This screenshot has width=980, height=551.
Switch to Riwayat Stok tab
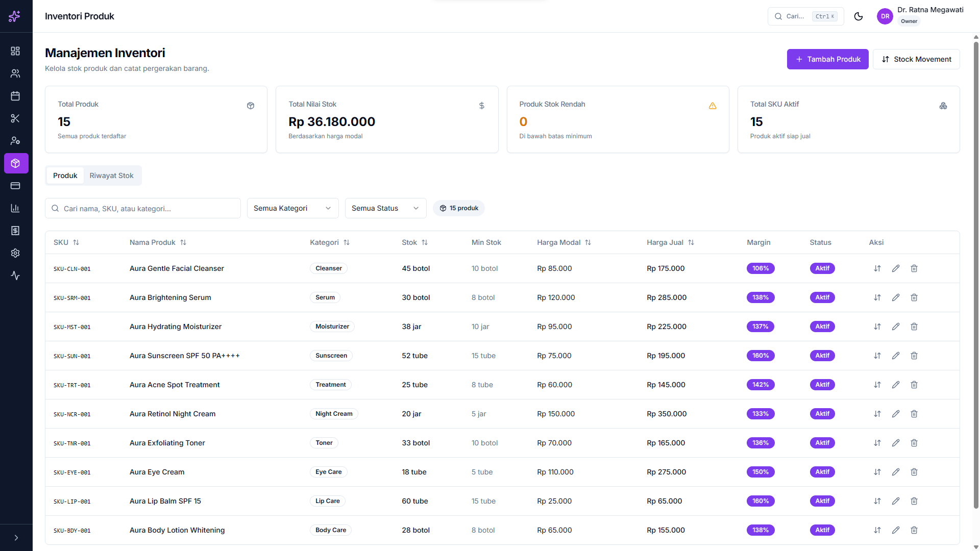click(x=111, y=176)
